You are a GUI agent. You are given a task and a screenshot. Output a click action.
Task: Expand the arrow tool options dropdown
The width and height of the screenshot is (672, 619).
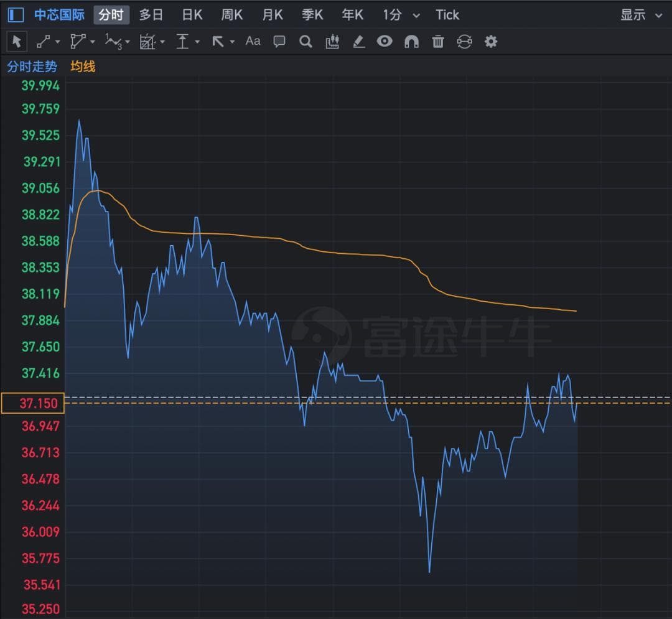[x=233, y=42]
